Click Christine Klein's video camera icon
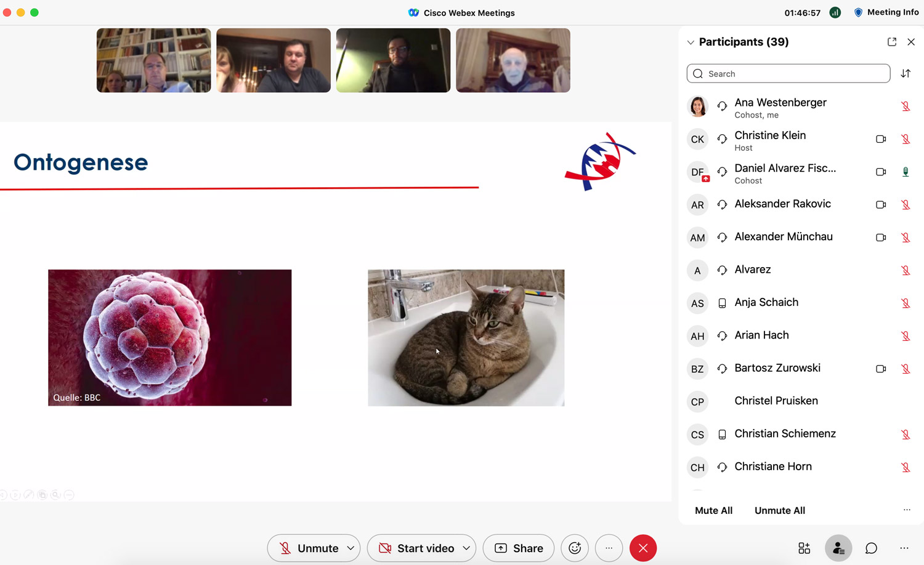 click(x=881, y=139)
